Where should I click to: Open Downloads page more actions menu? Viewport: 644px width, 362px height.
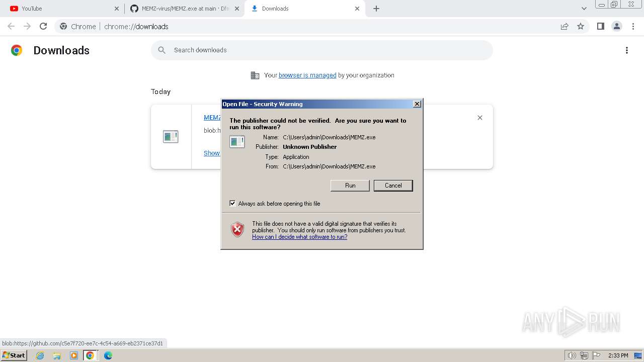tap(627, 50)
